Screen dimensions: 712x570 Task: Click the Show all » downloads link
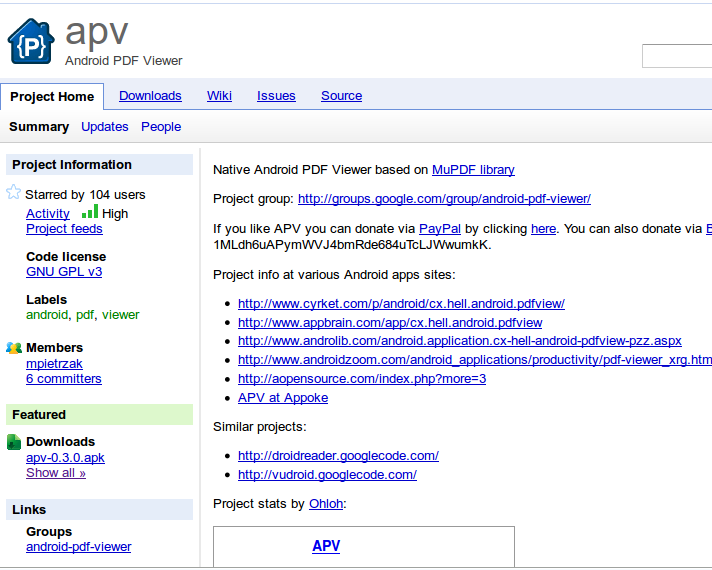coord(56,473)
